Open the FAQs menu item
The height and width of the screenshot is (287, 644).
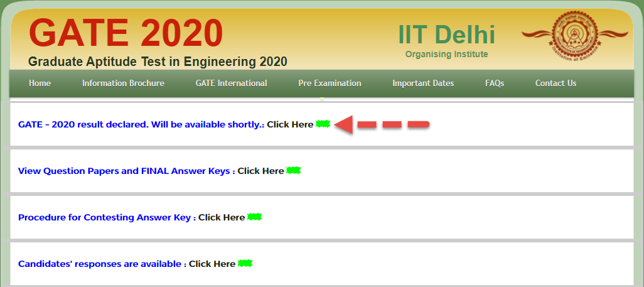tap(495, 83)
